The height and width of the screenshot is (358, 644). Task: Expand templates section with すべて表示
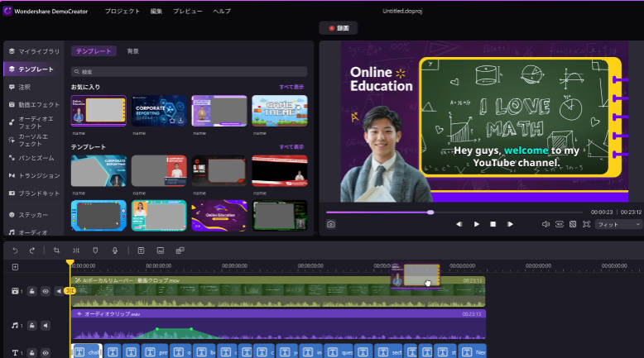coord(292,146)
